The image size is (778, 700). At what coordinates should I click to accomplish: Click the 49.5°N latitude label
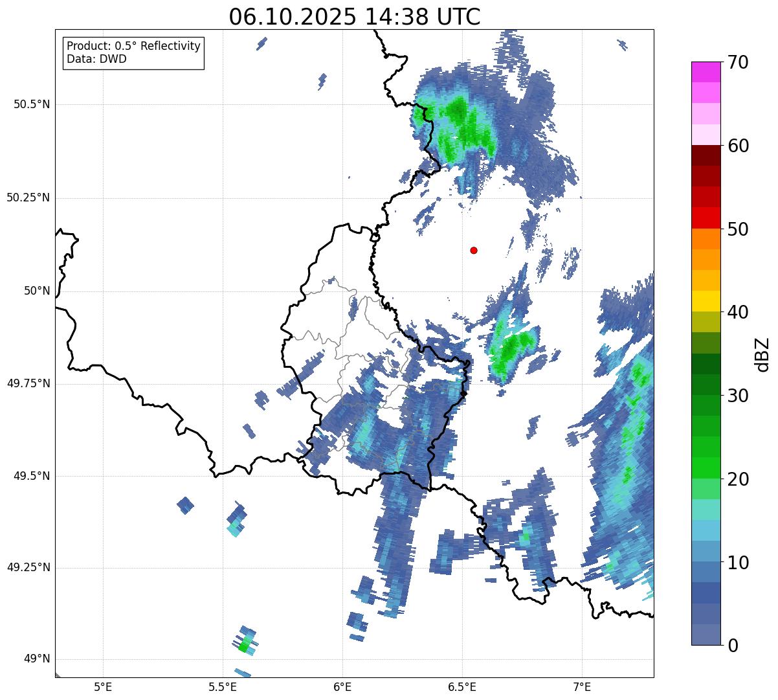tap(32, 476)
